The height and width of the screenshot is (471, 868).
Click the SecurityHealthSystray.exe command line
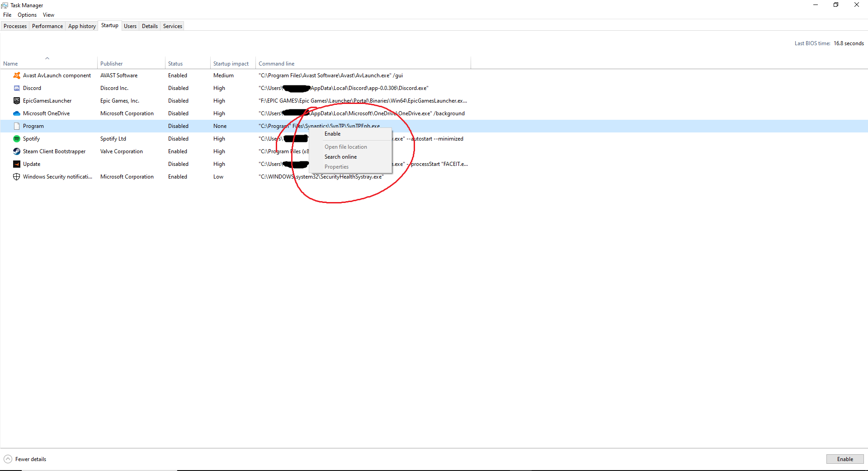point(321,177)
